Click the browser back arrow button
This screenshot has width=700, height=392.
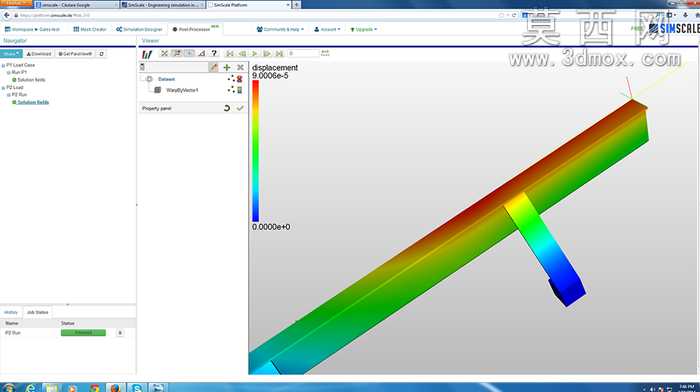pos(6,15)
